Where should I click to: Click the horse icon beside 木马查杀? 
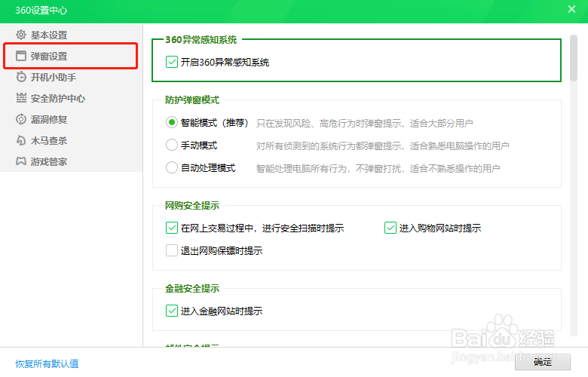tap(21, 140)
